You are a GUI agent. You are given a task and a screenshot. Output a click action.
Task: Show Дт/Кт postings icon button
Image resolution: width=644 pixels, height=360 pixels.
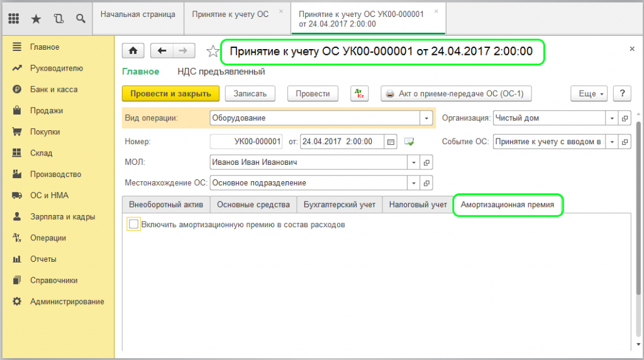coord(360,94)
